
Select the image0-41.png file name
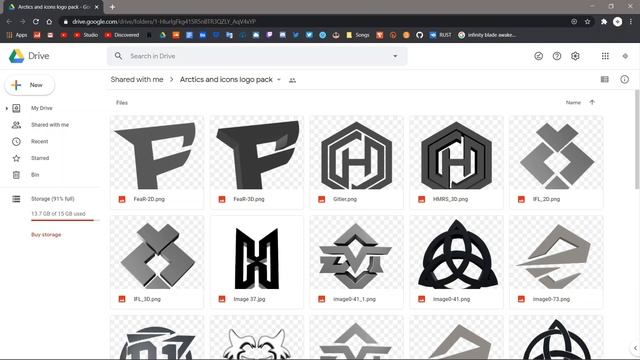click(x=451, y=299)
